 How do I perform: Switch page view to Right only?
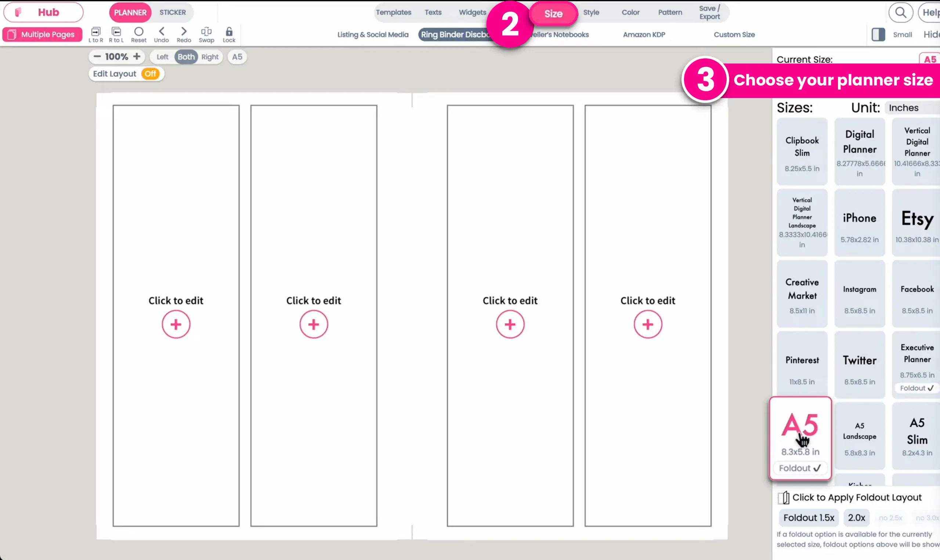click(x=210, y=57)
